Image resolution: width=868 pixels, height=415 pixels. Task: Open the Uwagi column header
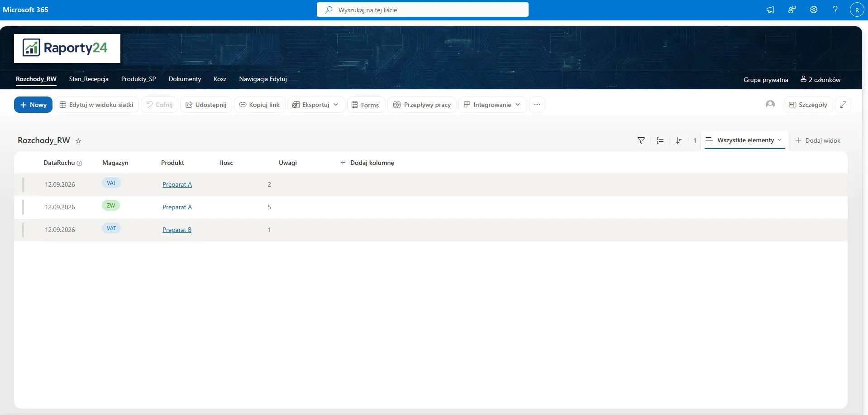(x=288, y=163)
